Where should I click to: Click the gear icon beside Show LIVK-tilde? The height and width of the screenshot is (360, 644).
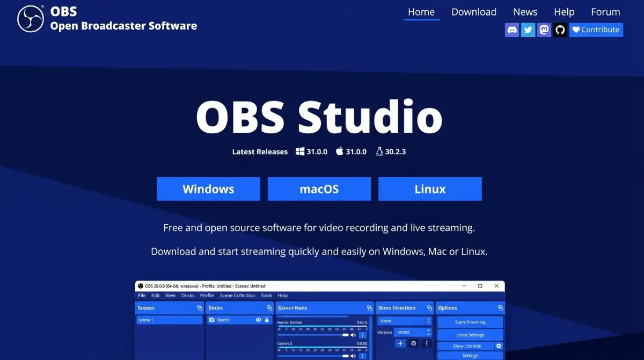(499, 346)
